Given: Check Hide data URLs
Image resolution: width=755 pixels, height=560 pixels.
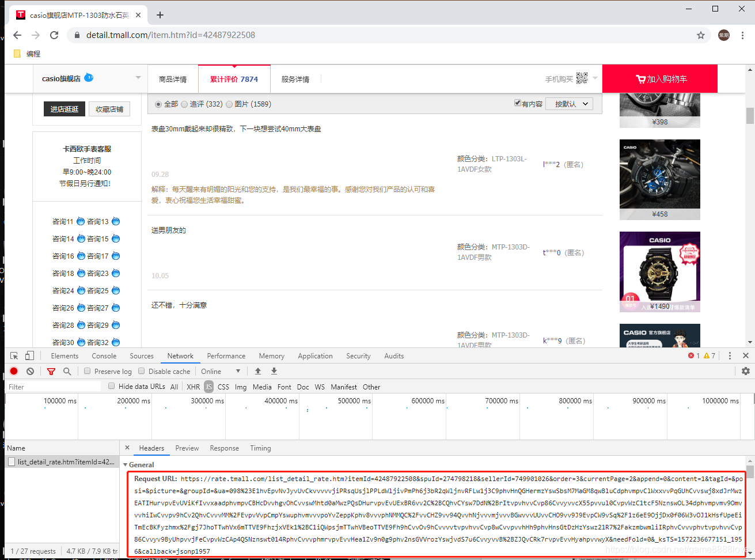Looking at the screenshot, I should [x=112, y=386].
